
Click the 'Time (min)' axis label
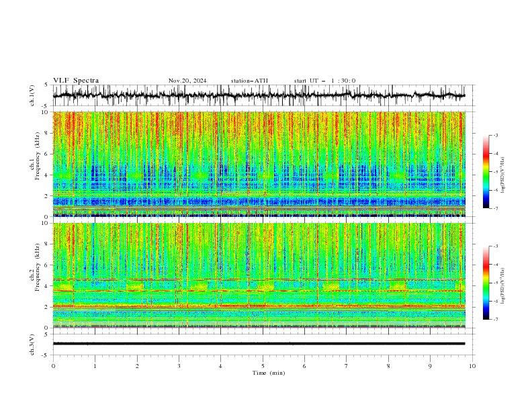(269, 373)
